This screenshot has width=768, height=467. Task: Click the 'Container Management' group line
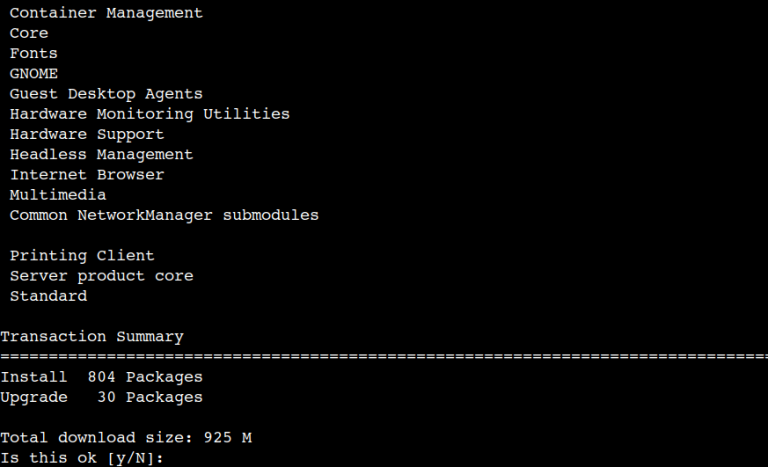coord(106,13)
